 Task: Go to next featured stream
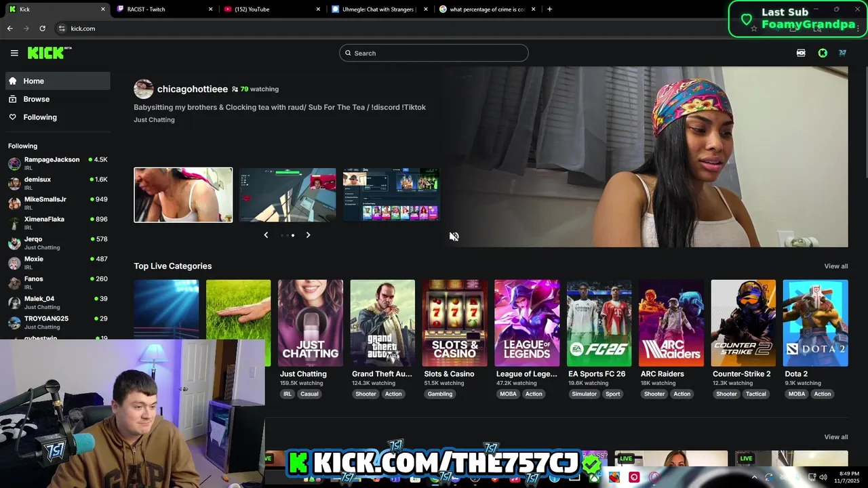tap(308, 235)
